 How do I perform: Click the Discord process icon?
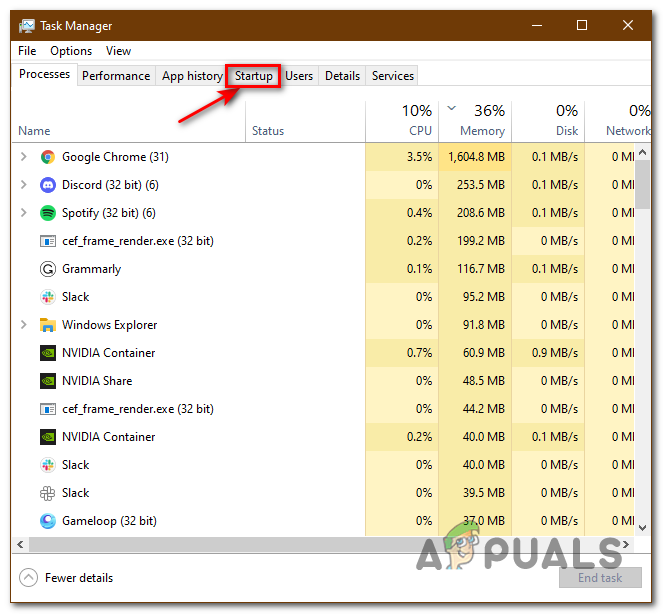point(48,185)
